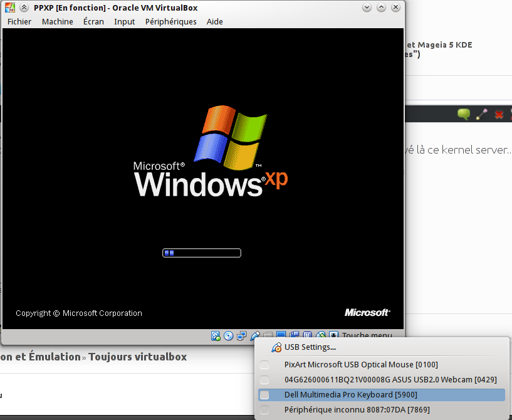Viewport: 512px width, 420px height.
Task: Click the shared folders status icon
Action: click(x=268, y=335)
